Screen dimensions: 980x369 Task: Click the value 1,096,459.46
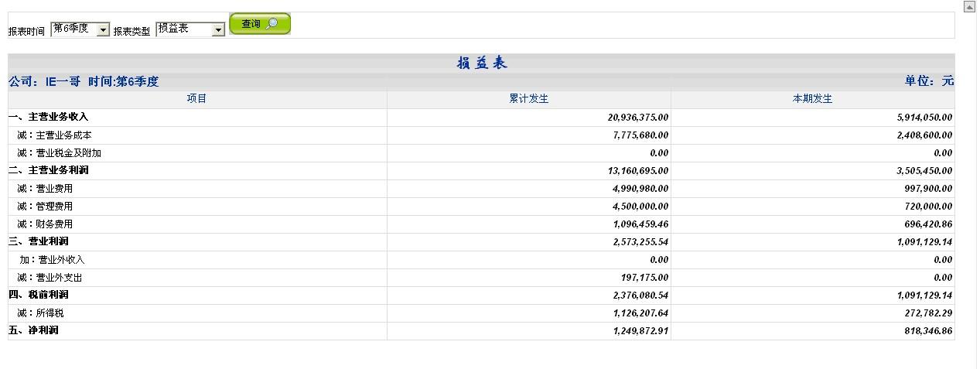point(640,224)
